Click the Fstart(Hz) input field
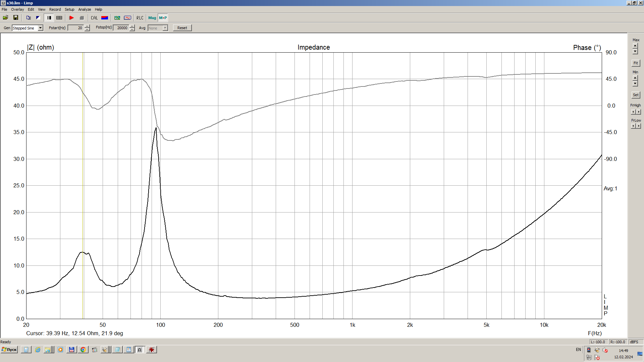This screenshot has width=644, height=362. (75, 28)
